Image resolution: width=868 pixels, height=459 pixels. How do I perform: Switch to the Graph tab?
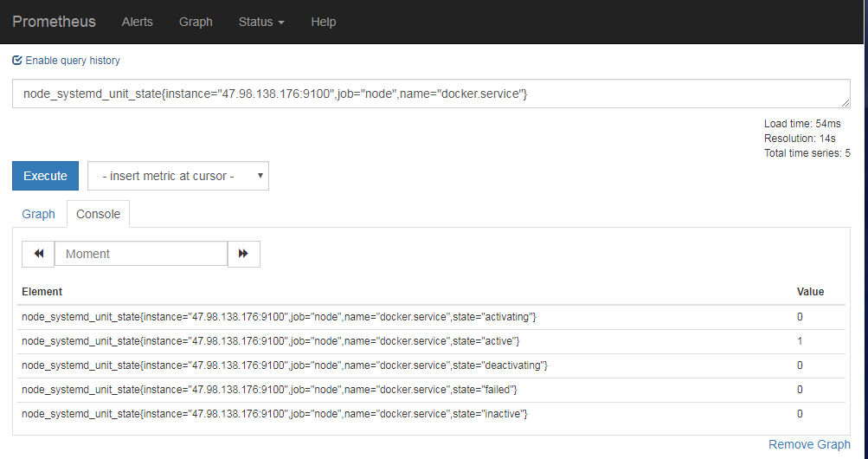point(38,214)
